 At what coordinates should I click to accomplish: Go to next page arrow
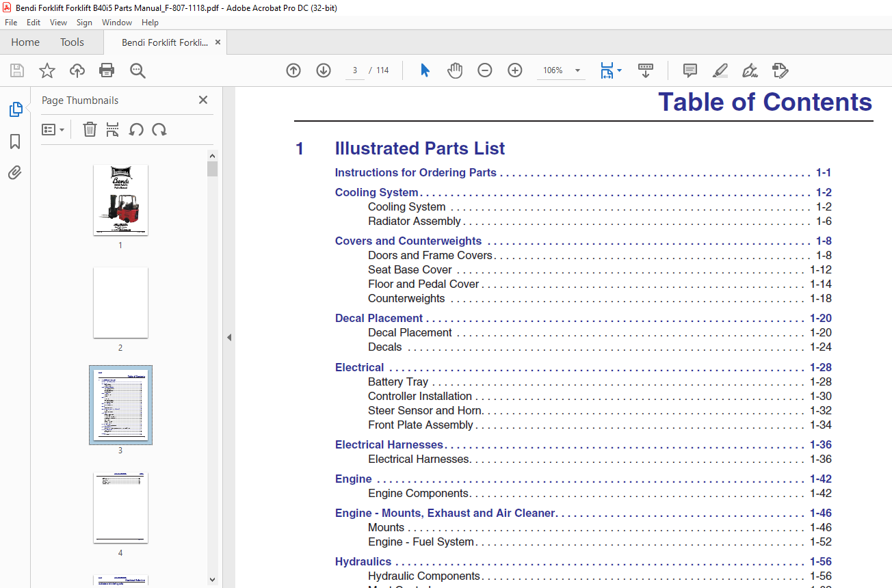[324, 70]
